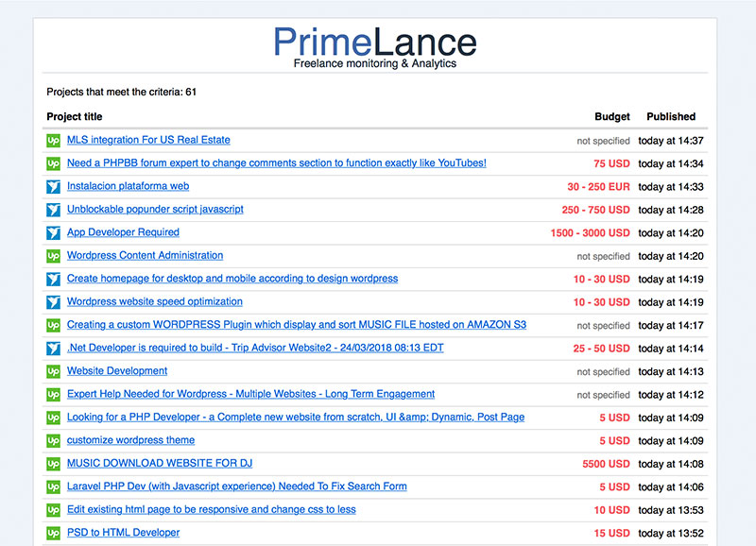Click Upwork icon beside Wordpress Content Administration

53,256
